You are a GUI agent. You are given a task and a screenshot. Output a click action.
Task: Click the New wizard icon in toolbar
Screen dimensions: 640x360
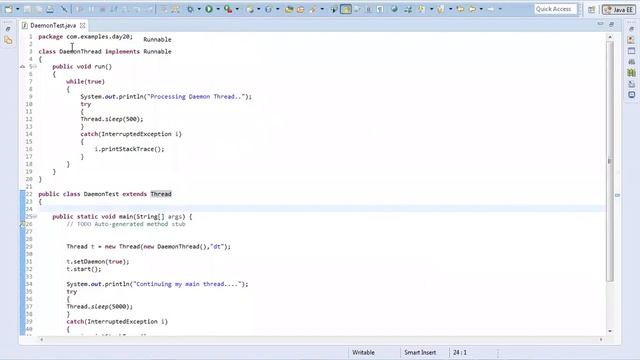click(x=9, y=9)
